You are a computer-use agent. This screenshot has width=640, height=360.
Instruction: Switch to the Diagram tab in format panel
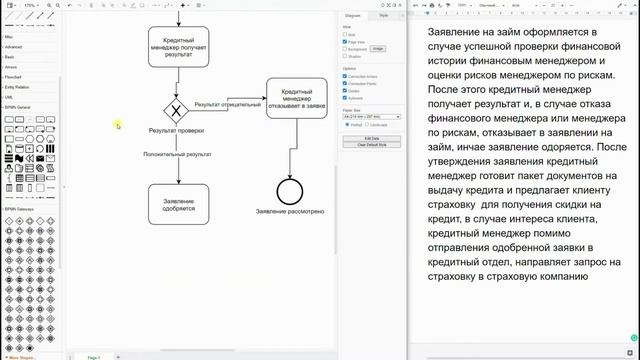click(353, 16)
